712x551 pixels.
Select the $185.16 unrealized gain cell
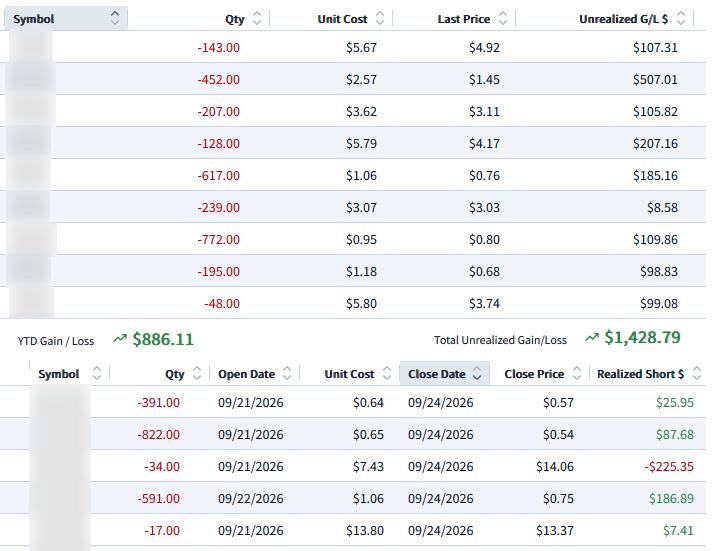click(655, 176)
